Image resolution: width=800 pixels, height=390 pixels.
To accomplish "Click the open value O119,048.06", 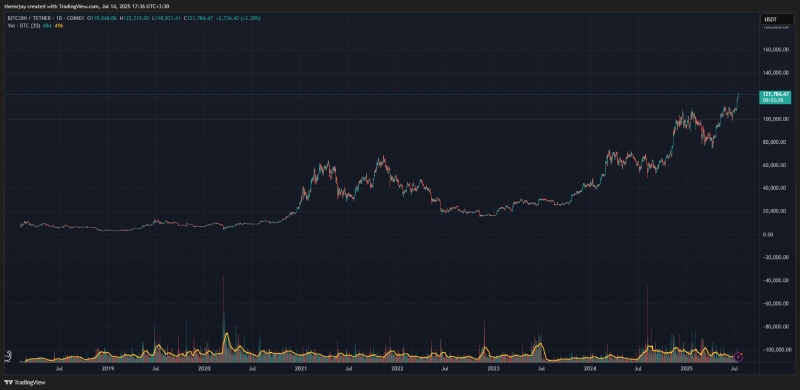I will (x=102, y=18).
